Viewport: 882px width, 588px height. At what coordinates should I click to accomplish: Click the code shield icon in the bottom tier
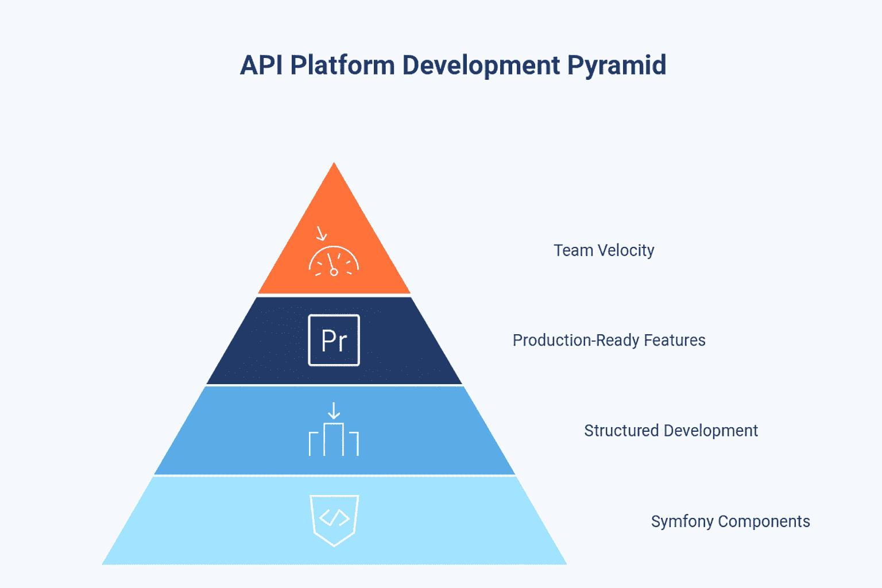click(x=334, y=520)
